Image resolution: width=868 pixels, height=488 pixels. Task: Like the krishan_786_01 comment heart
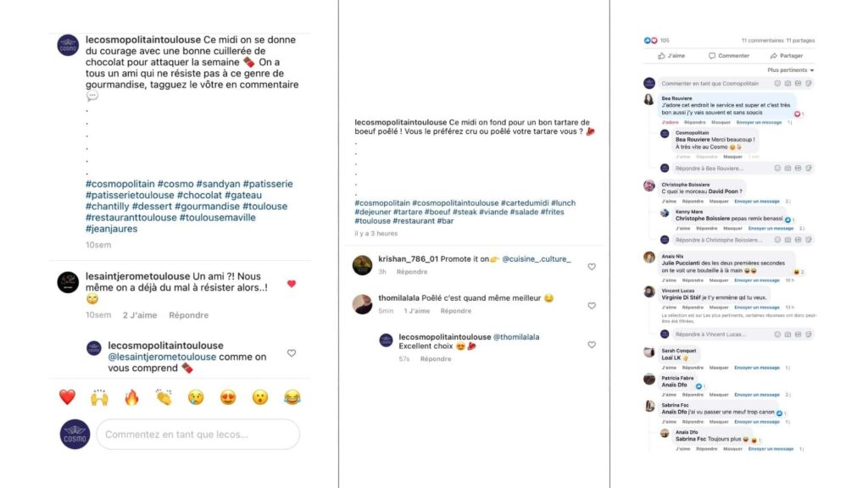[x=592, y=267]
